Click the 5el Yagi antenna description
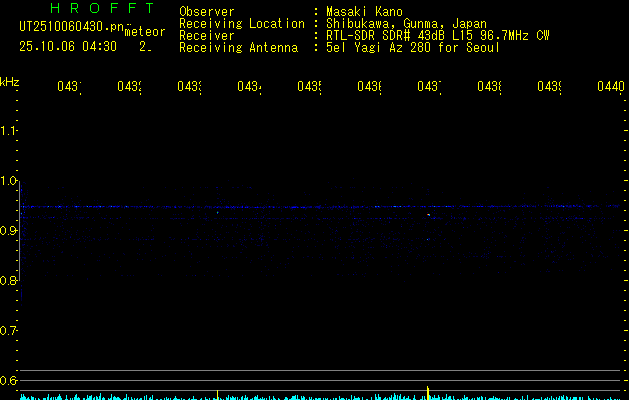The image size is (629, 400). (412, 47)
